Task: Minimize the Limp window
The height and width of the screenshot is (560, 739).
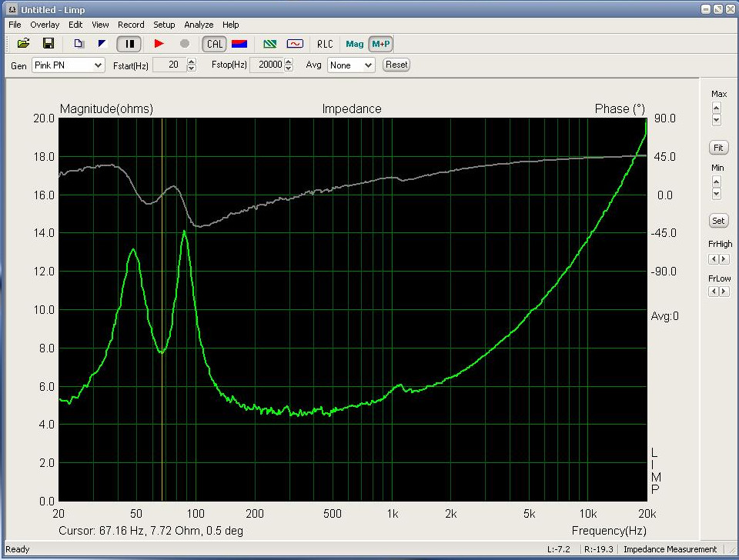Action: [706, 9]
